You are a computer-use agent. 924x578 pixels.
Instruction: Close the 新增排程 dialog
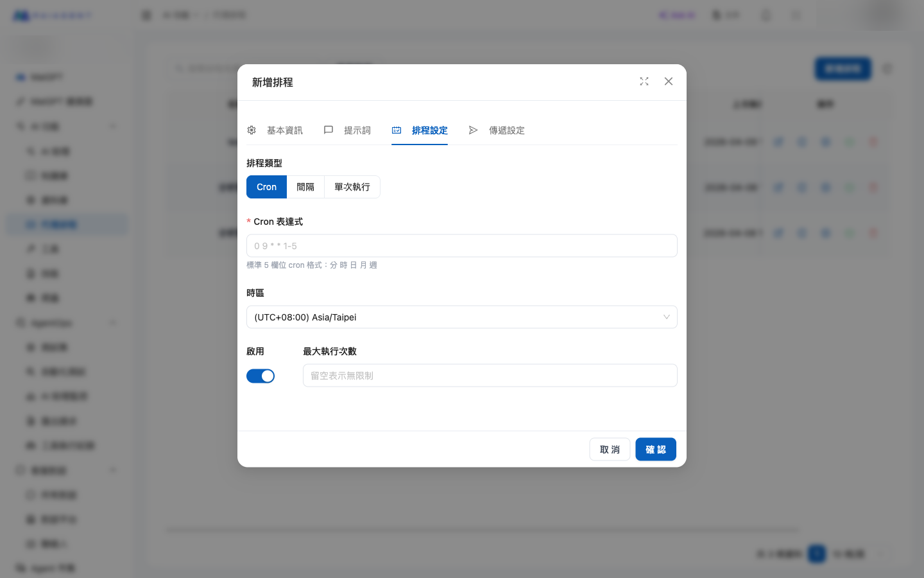[669, 82]
